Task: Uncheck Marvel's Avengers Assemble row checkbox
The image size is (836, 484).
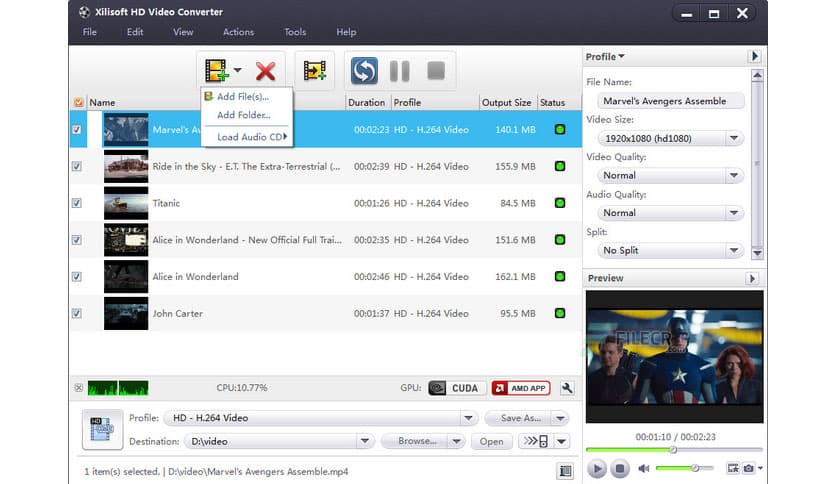Action: (77, 130)
